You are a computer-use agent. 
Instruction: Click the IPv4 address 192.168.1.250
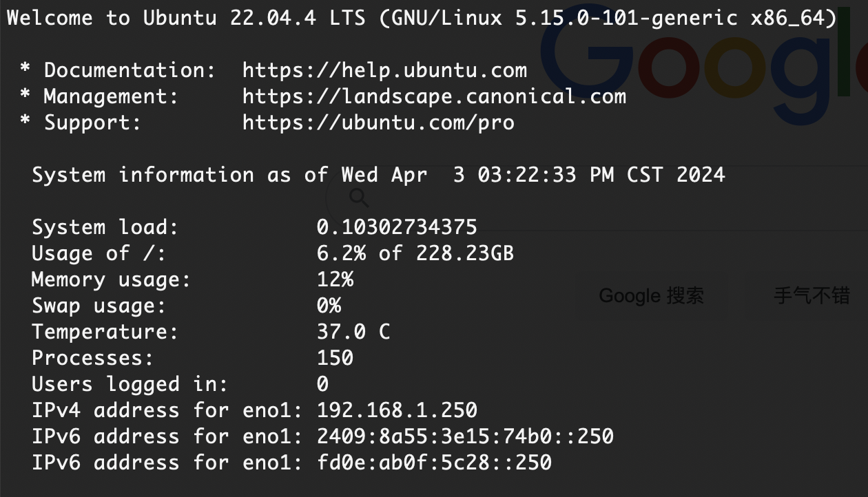click(397, 410)
